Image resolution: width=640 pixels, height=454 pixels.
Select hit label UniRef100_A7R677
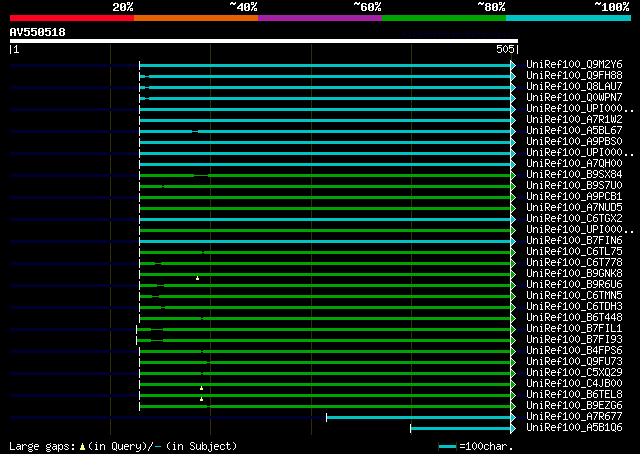pyautogui.click(x=574, y=417)
